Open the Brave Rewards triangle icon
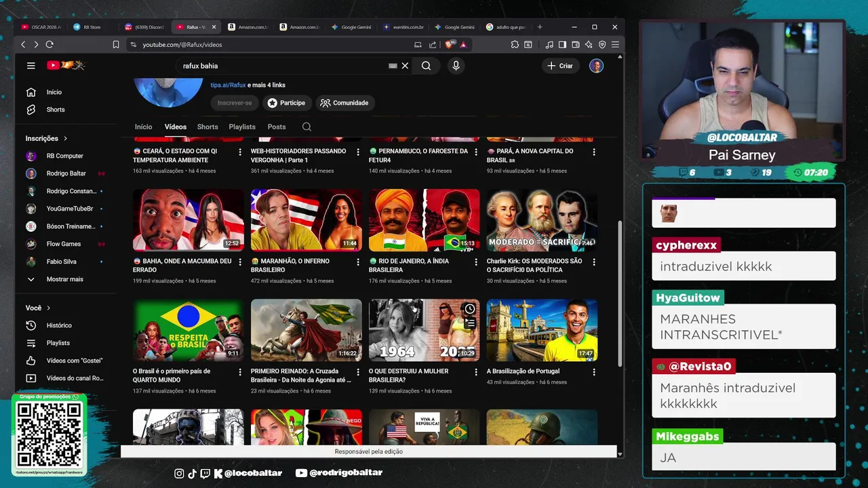 (x=463, y=45)
